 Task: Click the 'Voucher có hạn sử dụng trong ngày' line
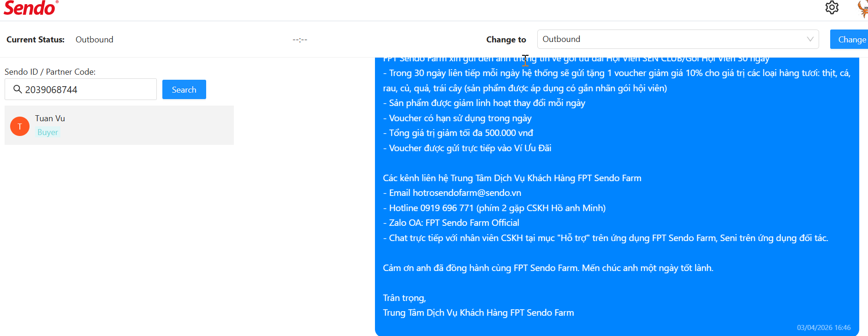[457, 118]
